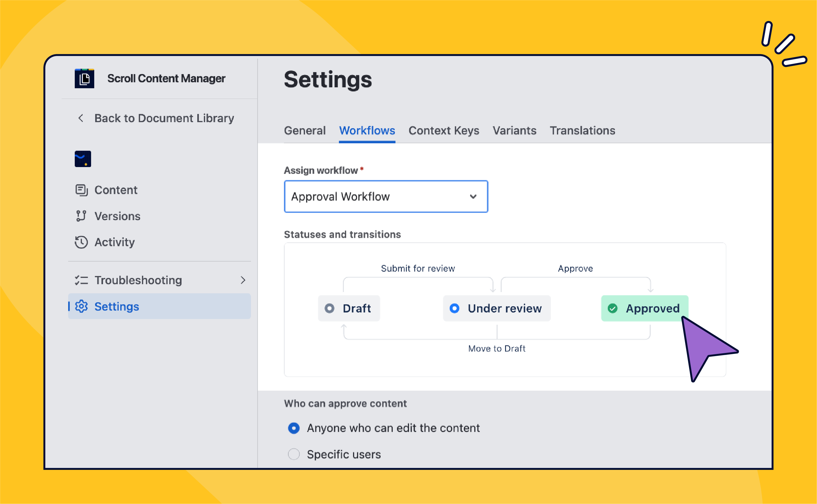817x504 pixels.
Task: Open Troubleshooting in the sidebar
Action: coord(159,280)
